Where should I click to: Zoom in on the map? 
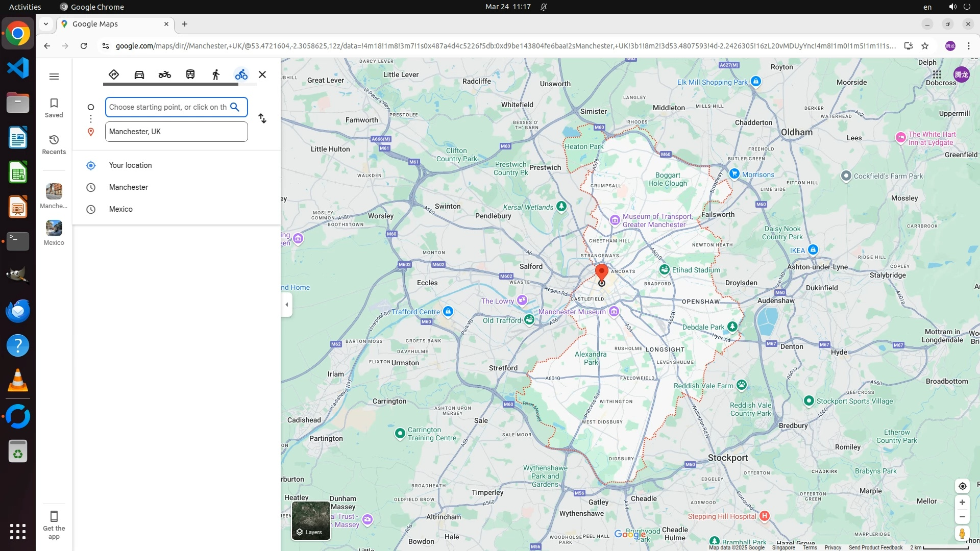[x=962, y=503]
